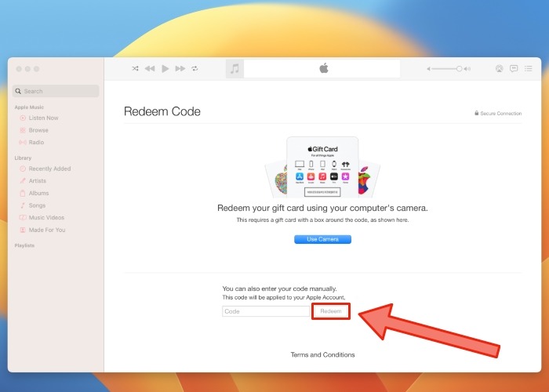Start playback with Play button
Image resolution: width=549 pixels, height=392 pixels.
pos(165,69)
